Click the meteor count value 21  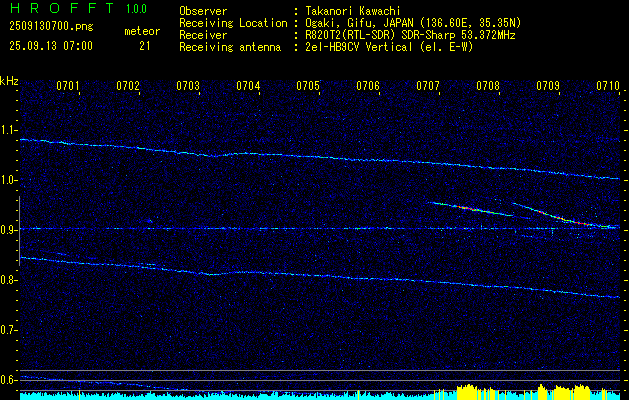click(x=146, y=46)
